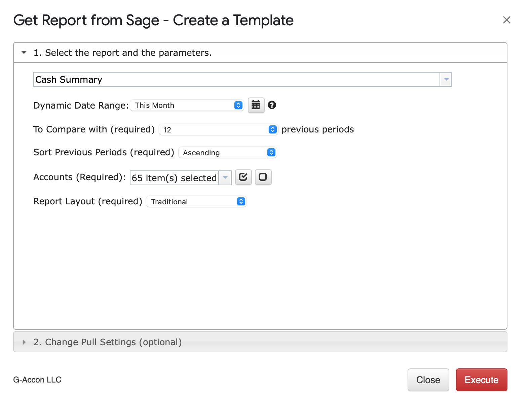Screen dimensions: 532x402
Task: Click the Accounts (Required) label
Action: coord(79,177)
